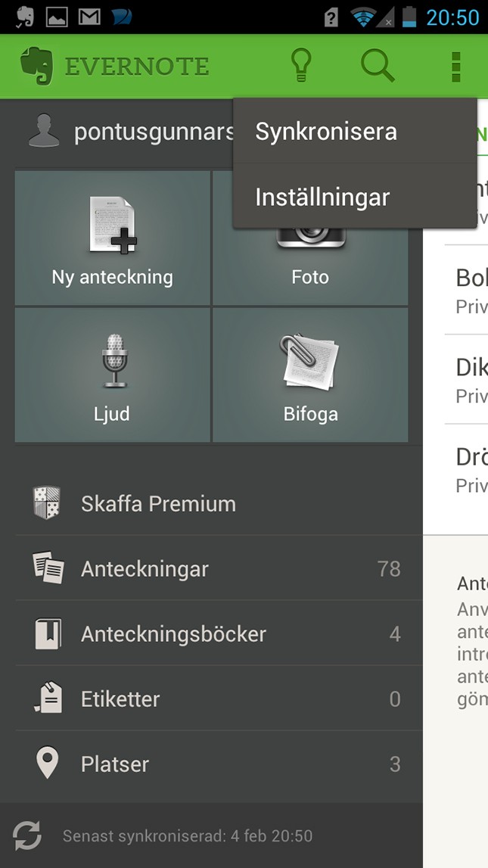Start an audio note with Ljud
The width and height of the screenshot is (488, 868).
(113, 375)
